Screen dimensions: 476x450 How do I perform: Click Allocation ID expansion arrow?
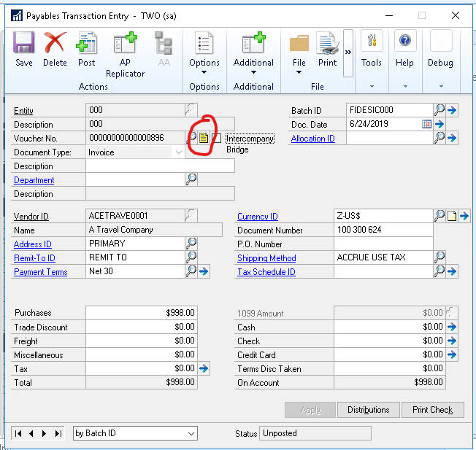tap(452, 138)
